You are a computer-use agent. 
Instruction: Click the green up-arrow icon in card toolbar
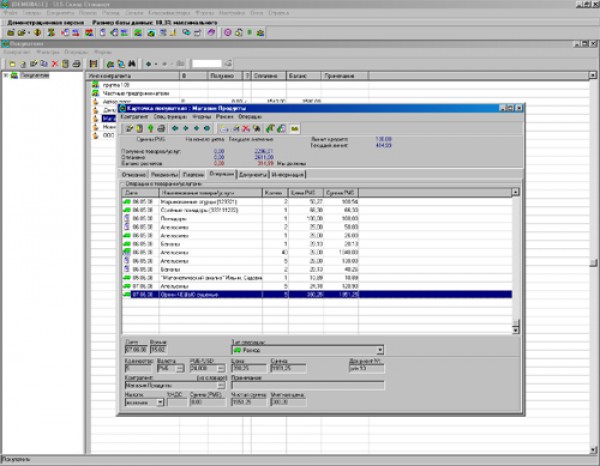click(x=150, y=129)
